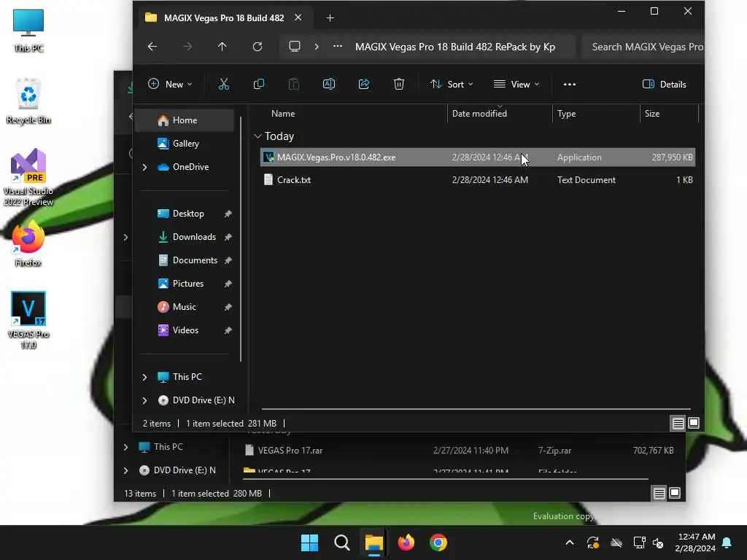Open Gallery in navigation pane
The width and height of the screenshot is (747, 560).
(x=185, y=144)
